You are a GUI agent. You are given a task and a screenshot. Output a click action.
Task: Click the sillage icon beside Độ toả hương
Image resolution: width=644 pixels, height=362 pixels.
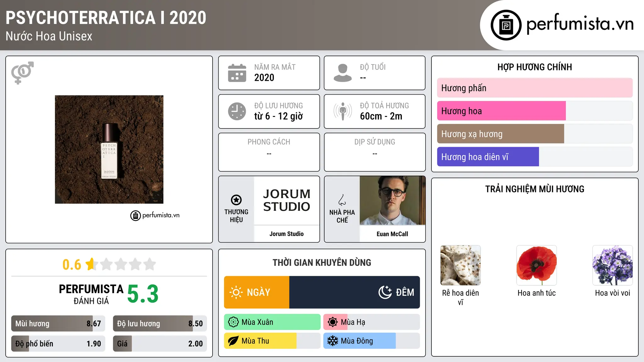pyautogui.click(x=342, y=111)
